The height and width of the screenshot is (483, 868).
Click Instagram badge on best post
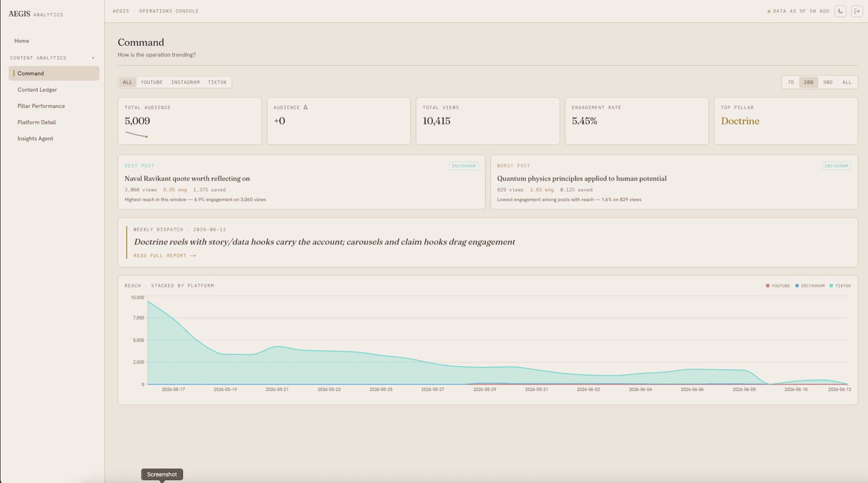click(x=464, y=166)
